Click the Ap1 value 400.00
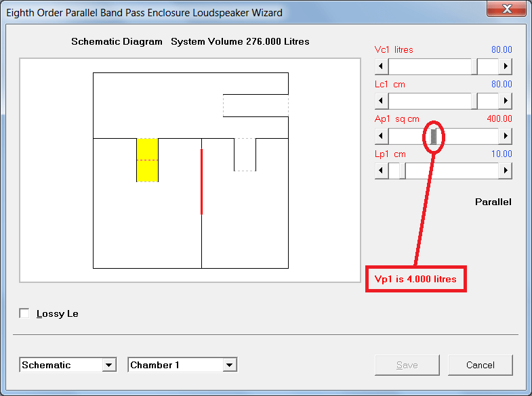The height and width of the screenshot is (396, 532). 499,119
